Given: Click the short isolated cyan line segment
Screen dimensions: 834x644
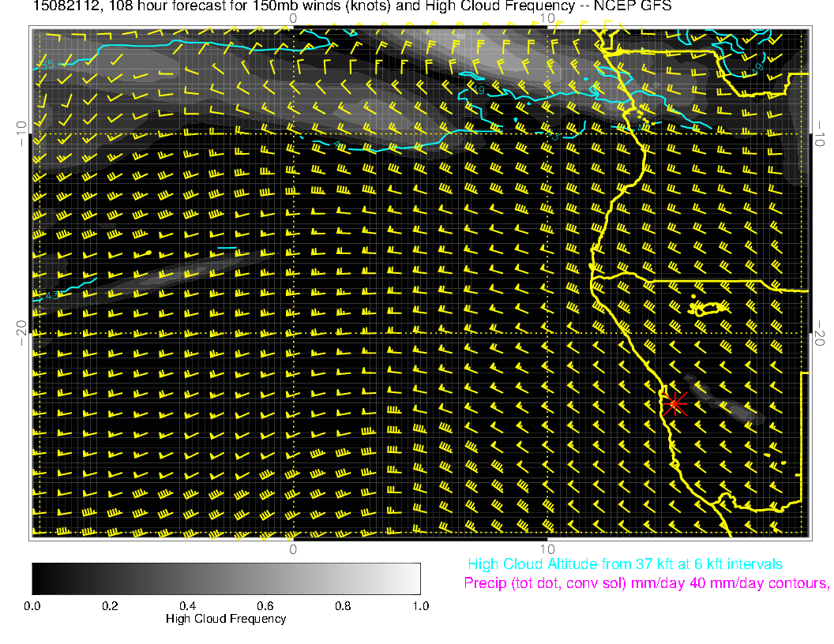Looking at the screenshot, I should [x=227, y=248].
